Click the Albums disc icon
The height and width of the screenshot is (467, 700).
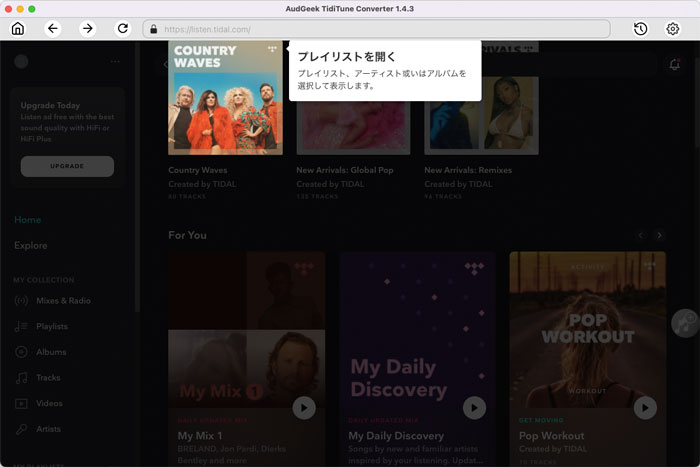[x=21, y=352]
